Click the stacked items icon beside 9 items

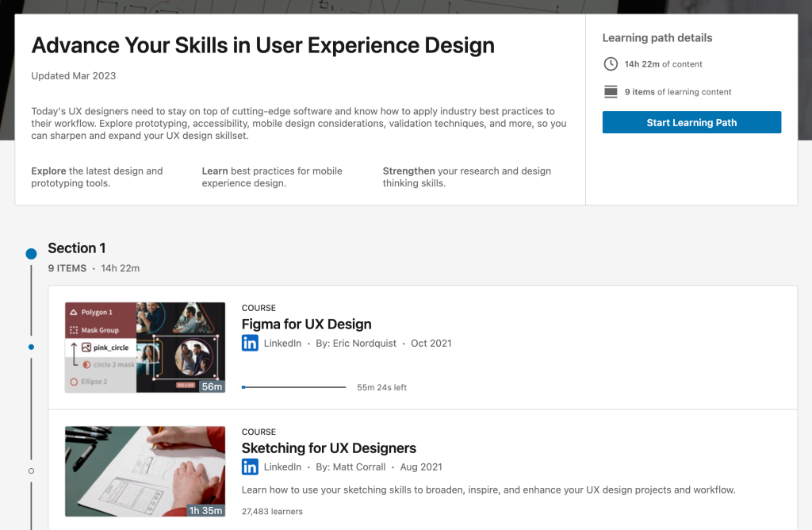click(611, 92)
